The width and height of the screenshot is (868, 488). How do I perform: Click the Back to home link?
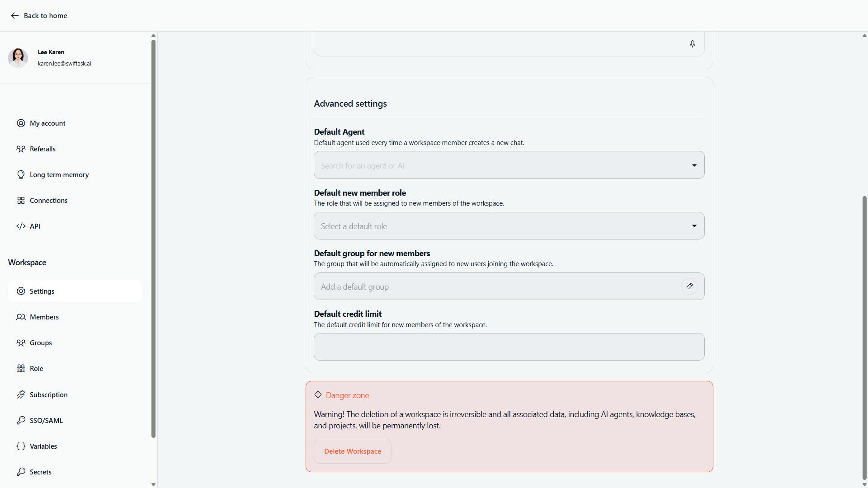pyautogui.click(x=45, y=16)
